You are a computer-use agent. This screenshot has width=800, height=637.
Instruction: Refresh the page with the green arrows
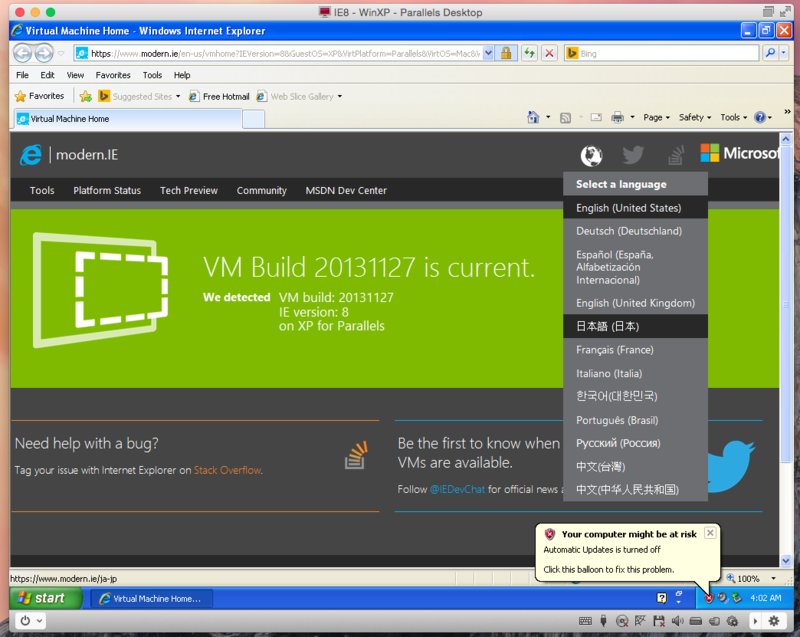(x=530, y=53)
